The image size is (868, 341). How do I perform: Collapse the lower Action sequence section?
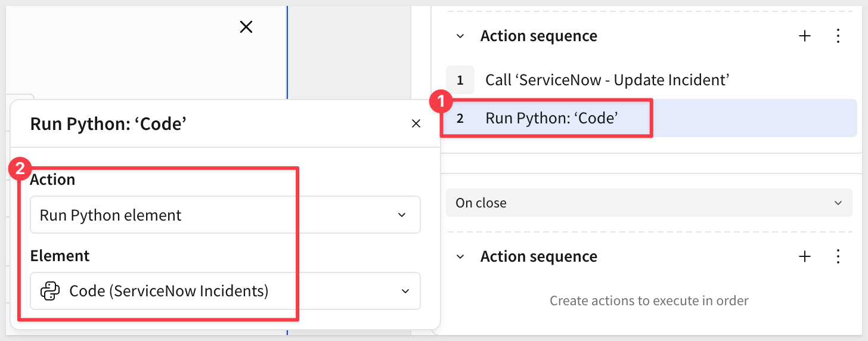pyautogui.click(x=460, y=256)
